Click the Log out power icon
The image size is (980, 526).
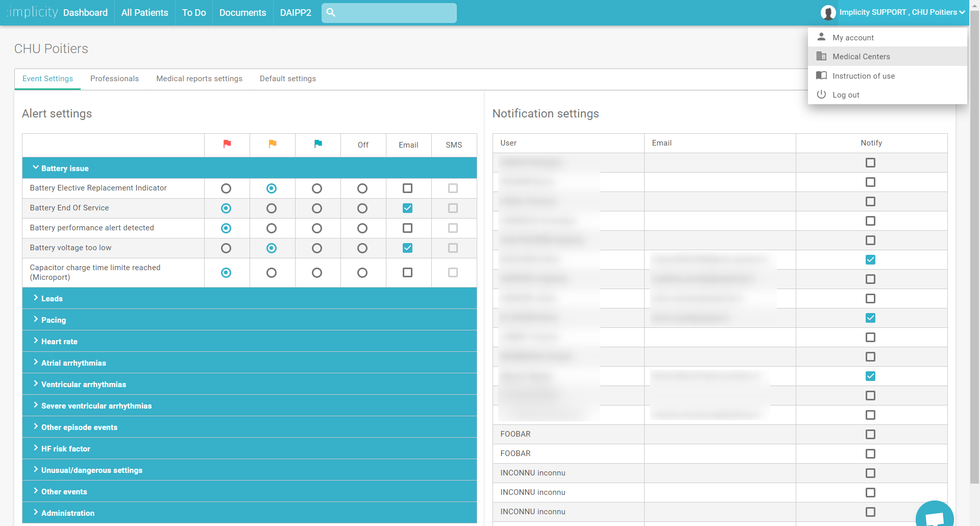point(821,94)
